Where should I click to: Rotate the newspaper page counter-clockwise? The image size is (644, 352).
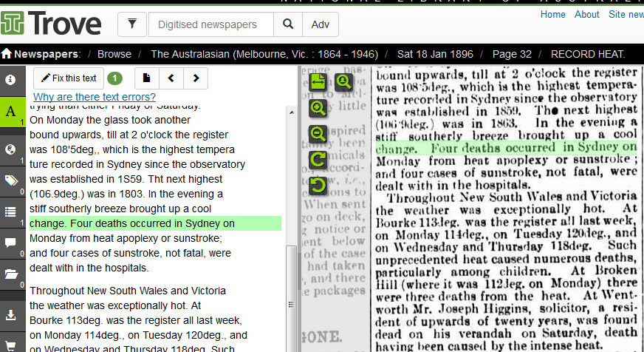(x=318, y=185)
